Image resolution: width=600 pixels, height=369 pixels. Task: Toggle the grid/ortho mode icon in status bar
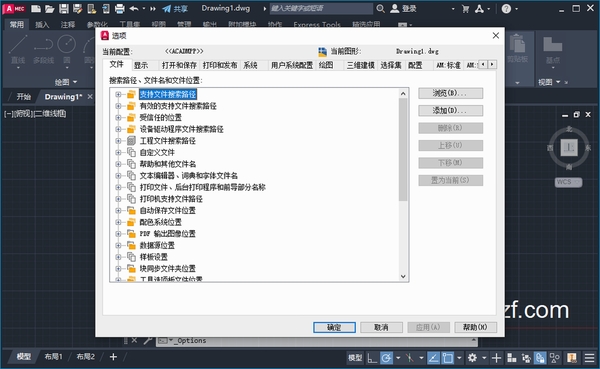[372, 358]
